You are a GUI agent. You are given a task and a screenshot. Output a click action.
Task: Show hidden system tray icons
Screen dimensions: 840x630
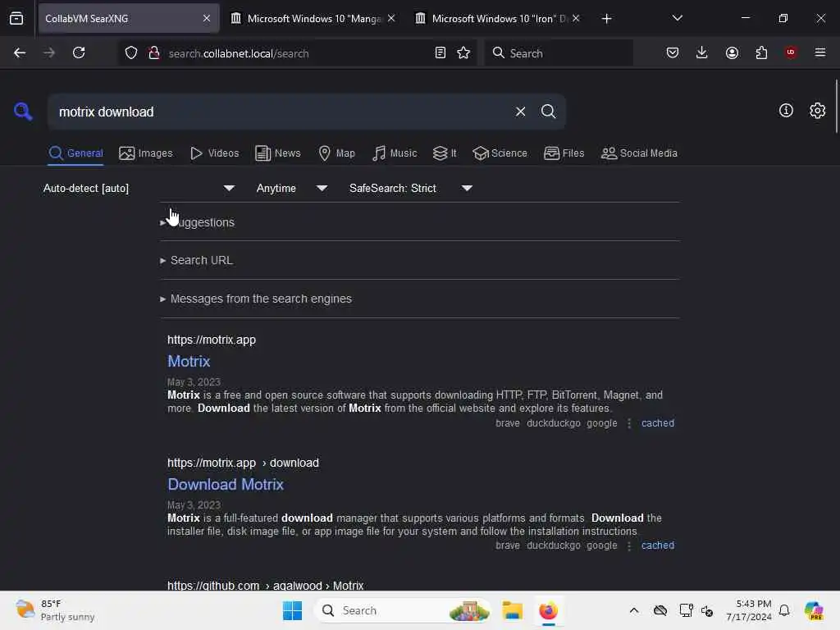click(634, 610)
